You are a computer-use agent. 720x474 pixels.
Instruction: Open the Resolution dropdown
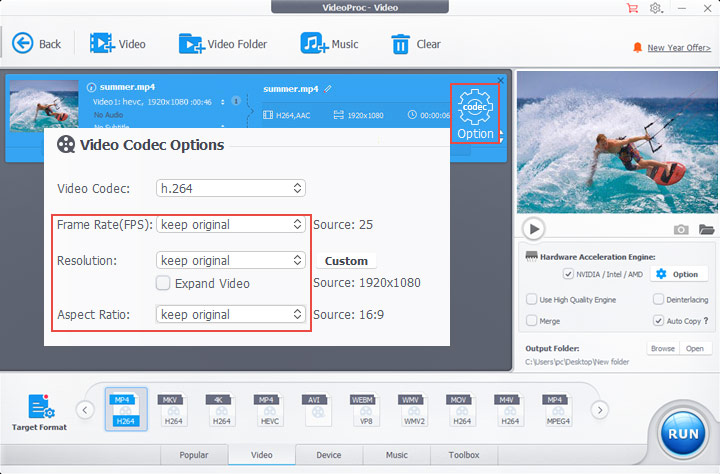point(231,260)
